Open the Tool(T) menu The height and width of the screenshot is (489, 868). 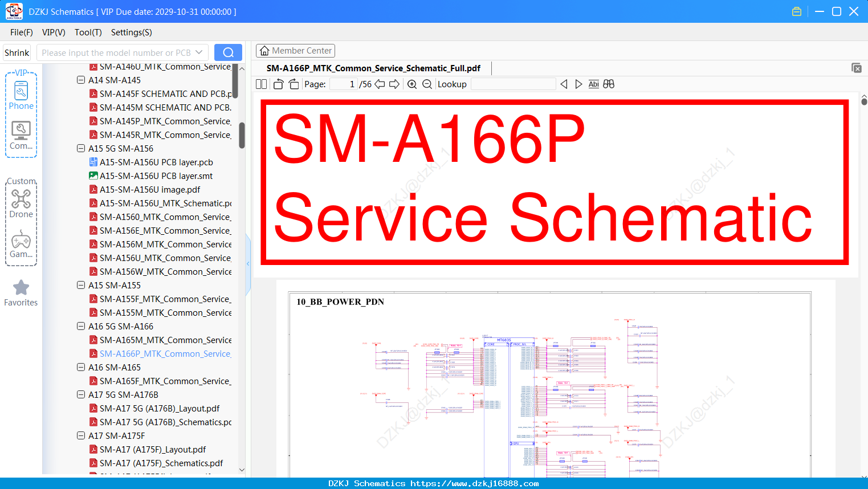(x=88, y=32)
